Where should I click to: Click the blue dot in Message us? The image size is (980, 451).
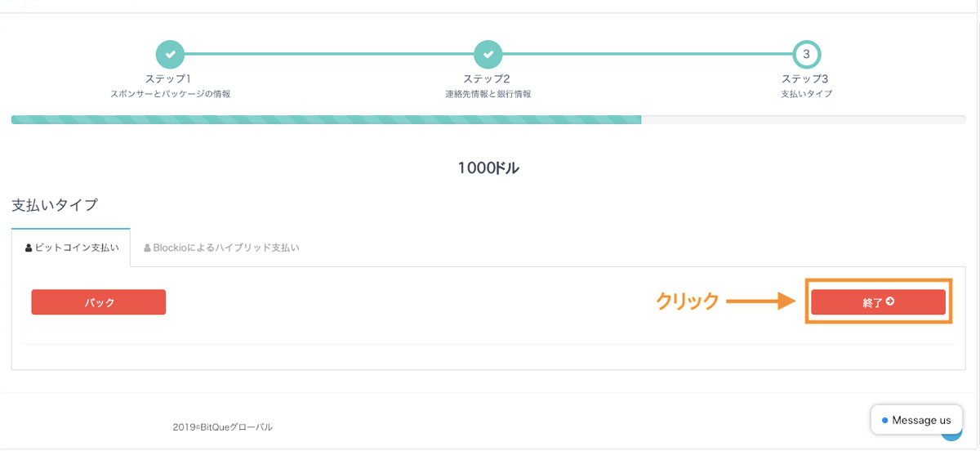pyautogui.click(x=885, y=420)
